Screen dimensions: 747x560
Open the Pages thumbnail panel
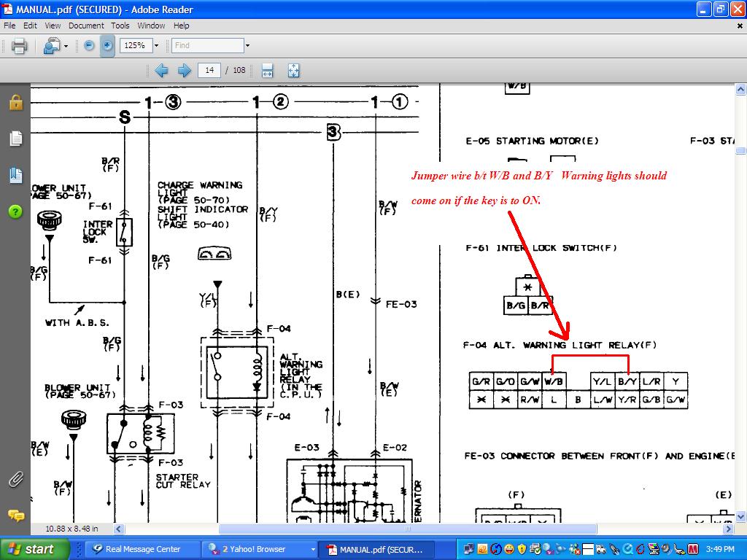[15, 139]
